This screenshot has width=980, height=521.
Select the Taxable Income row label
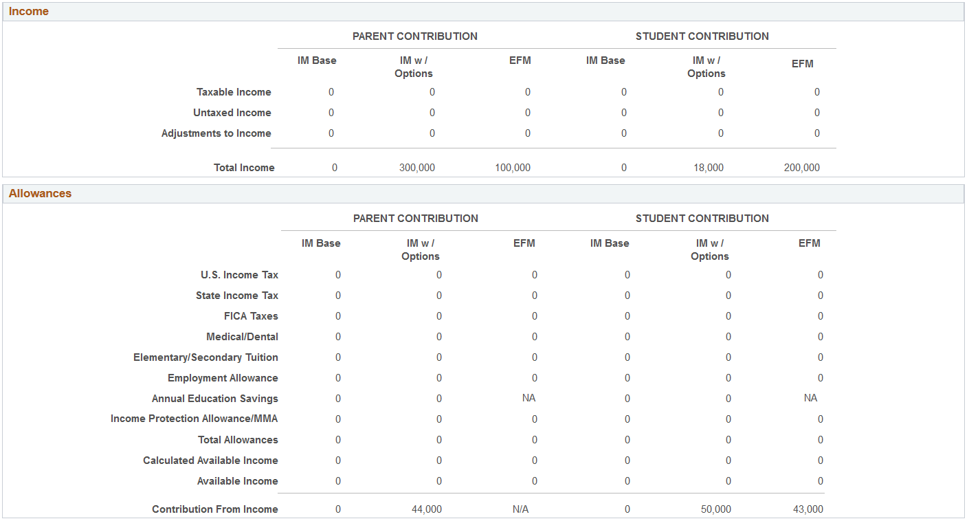234,91
